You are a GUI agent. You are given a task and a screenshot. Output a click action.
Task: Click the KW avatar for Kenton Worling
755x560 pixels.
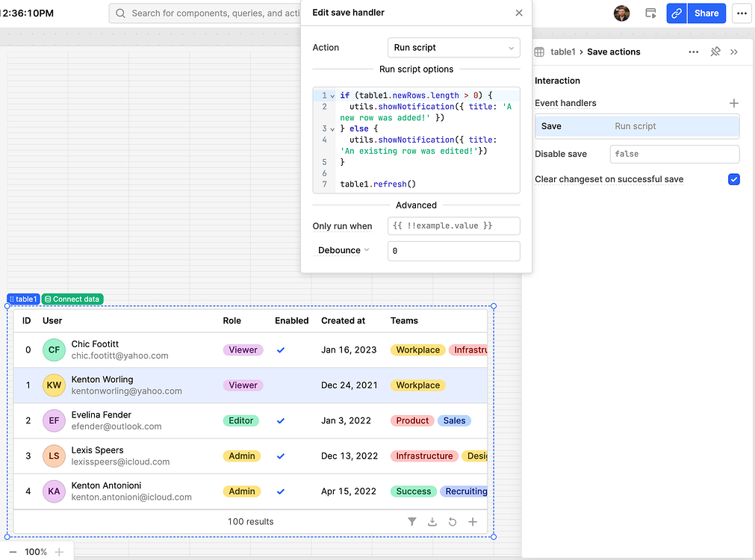(x=54, y=385)
